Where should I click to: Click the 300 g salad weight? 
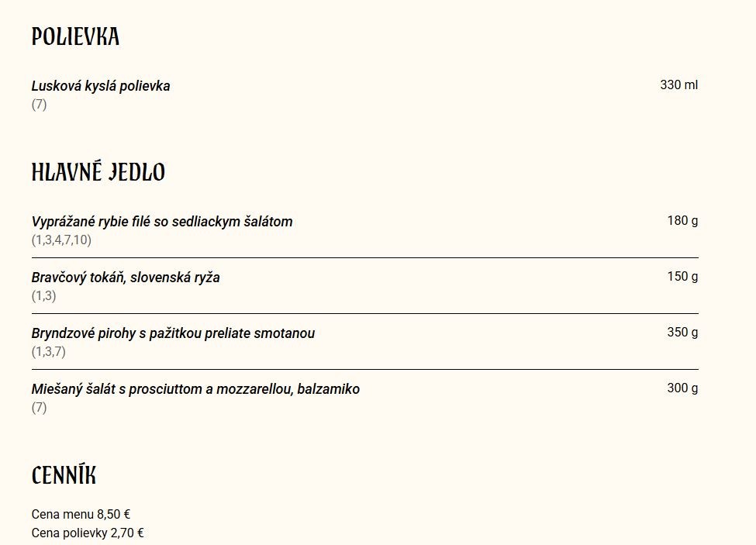682,388
